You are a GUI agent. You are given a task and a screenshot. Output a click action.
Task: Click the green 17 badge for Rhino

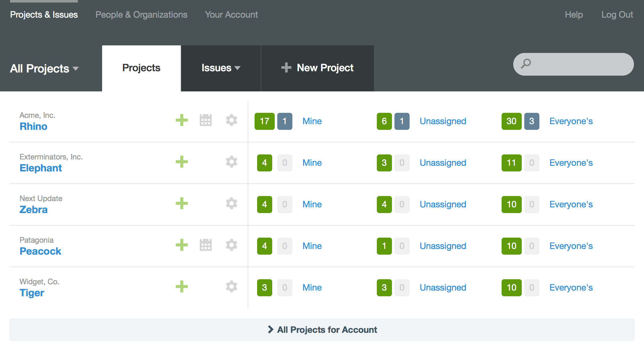[x=264, y=121]
